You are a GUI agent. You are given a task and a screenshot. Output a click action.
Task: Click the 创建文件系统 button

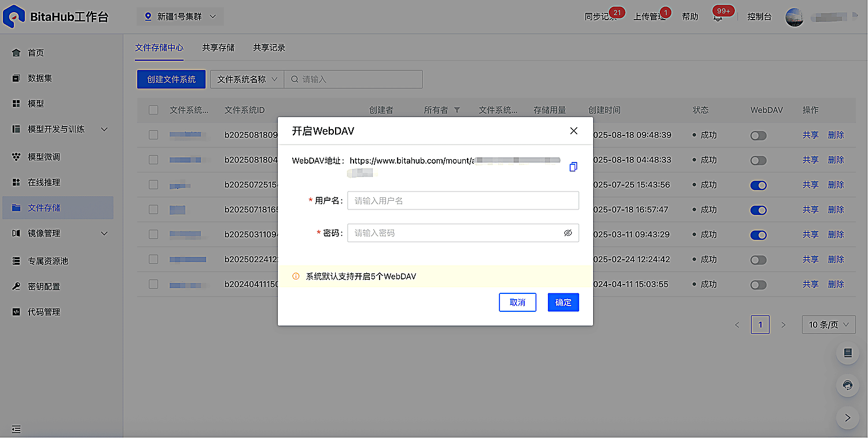pos(171,79)
